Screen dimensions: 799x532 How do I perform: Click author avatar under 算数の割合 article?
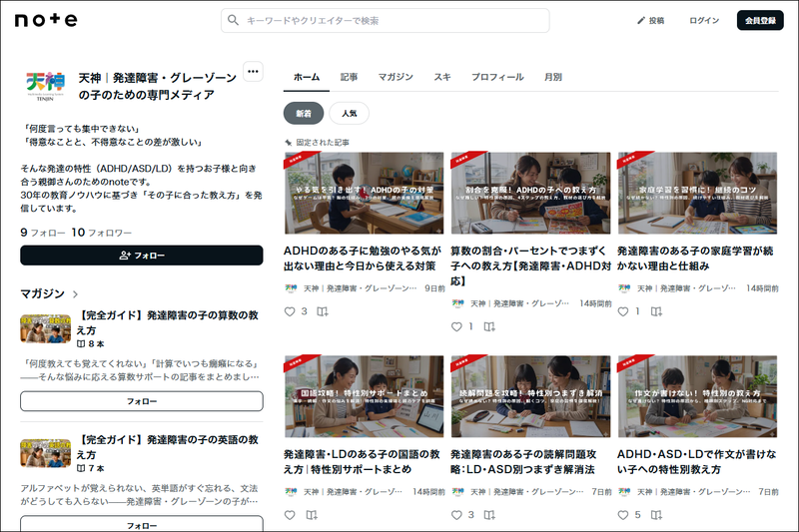point(457,303)
